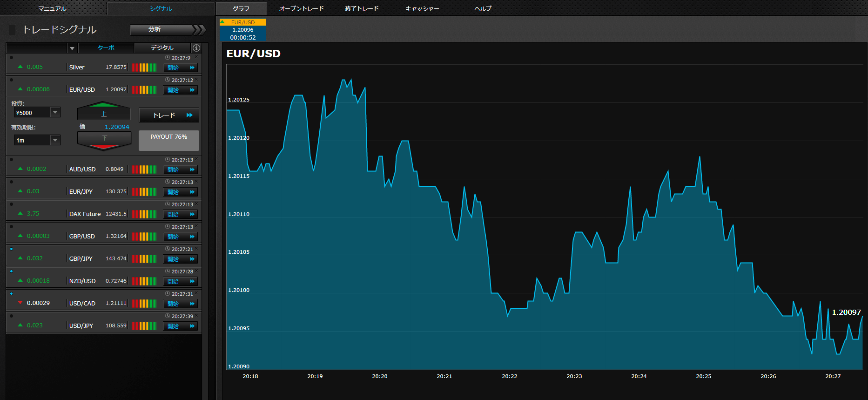Open the signal filter dropdown arrow
The height and width of the screenshot is (400, 868).
(x=72, y=48)
